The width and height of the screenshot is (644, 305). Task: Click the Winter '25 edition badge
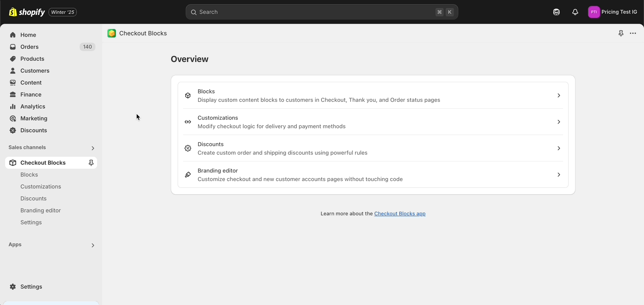click(x=63, y=12)
